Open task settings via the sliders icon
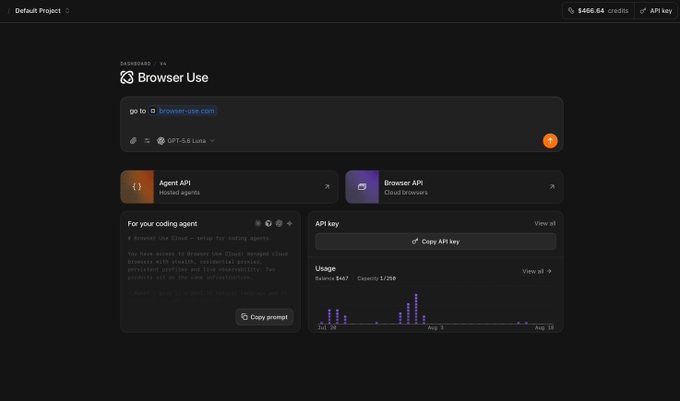Viewport: 680px width, 401px height. 147,140
